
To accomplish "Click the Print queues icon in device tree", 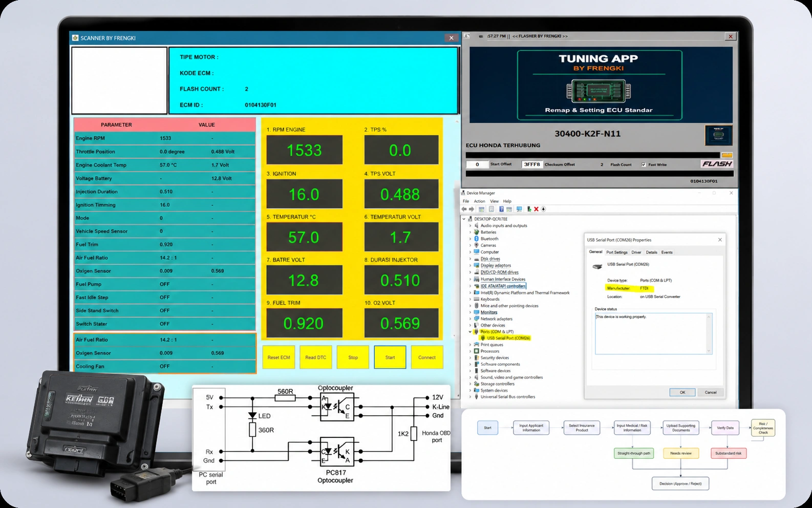I will 476,345.
